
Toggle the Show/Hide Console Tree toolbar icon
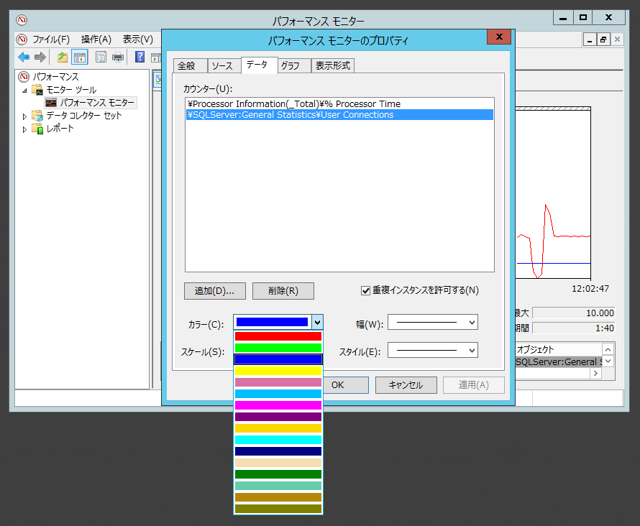[80, 57]
